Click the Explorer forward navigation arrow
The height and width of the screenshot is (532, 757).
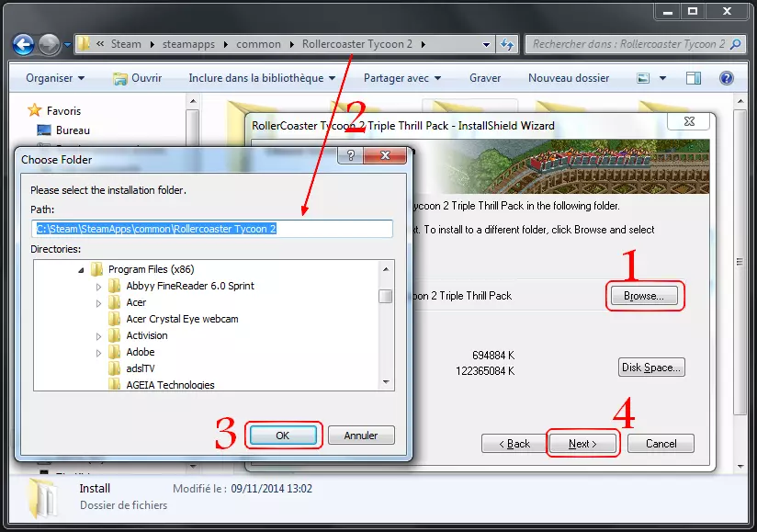[x=49, y=45]
